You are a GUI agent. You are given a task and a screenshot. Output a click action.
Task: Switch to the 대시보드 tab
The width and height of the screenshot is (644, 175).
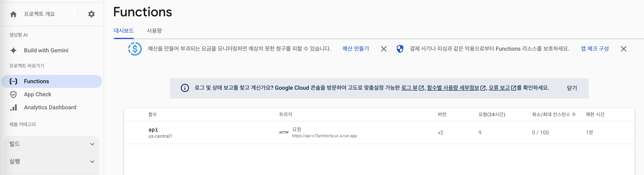coord(124,31)
